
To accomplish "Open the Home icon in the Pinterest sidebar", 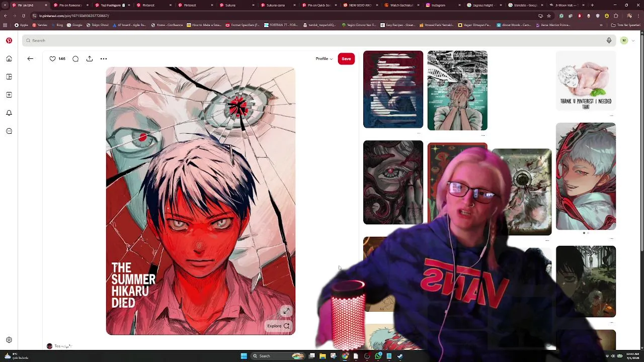I will [9, 59].
